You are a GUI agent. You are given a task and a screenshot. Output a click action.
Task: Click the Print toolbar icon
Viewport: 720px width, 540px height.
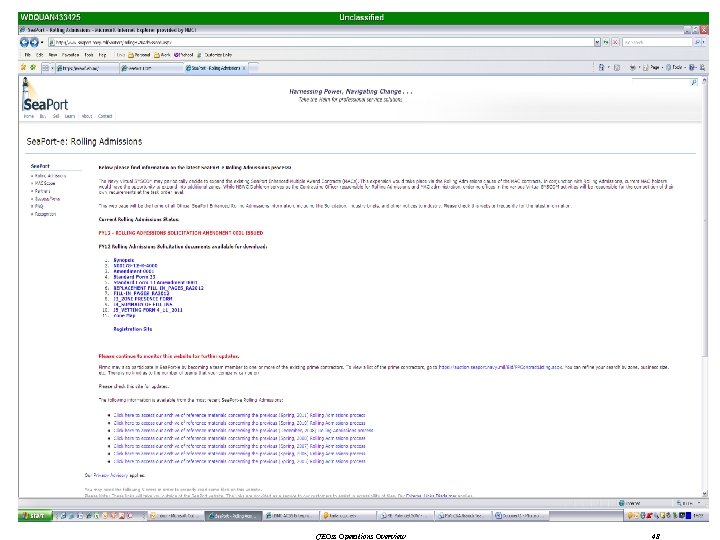click(632, 68)
